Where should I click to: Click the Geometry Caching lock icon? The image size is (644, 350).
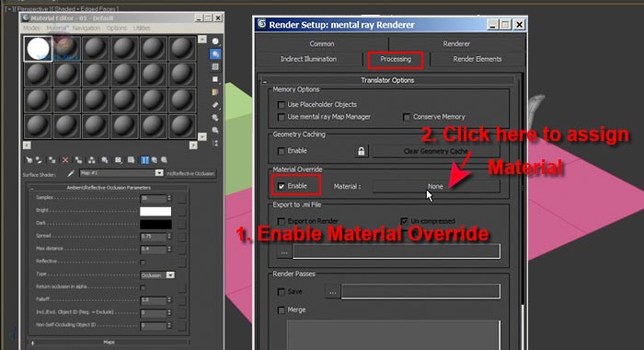point(361,151)
